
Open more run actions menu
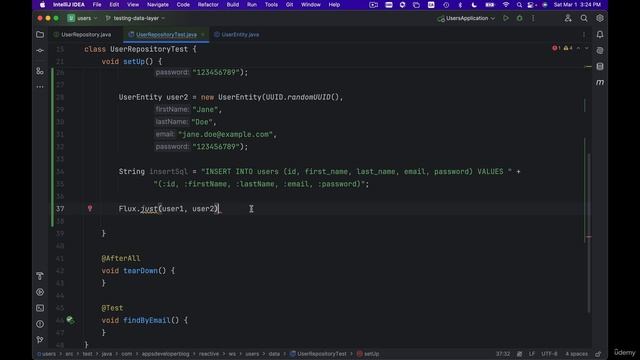(x=533, y=18)
